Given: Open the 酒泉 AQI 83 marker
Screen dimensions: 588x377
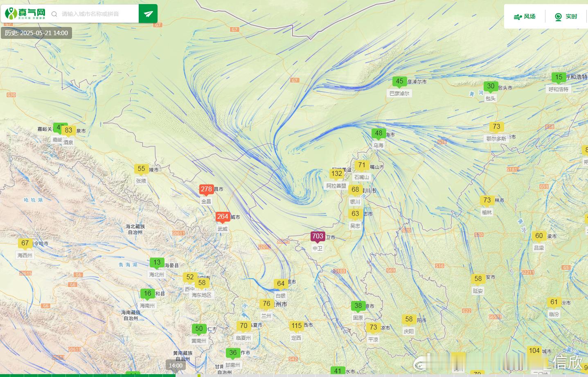Looking at the screenshot, I should (68, 130).
